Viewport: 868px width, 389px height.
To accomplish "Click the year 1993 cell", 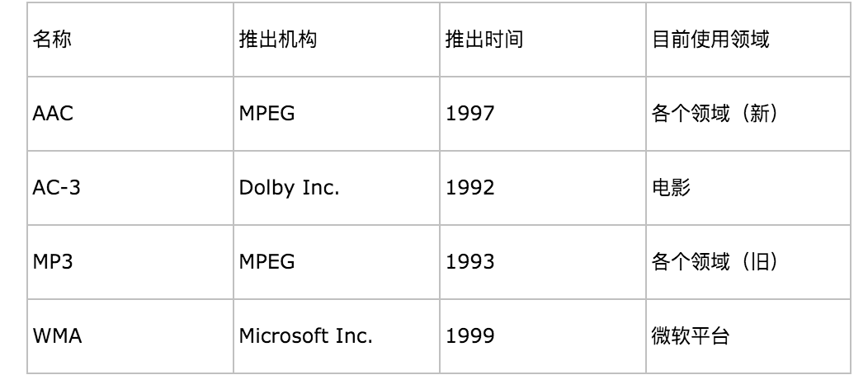I will [470, 261].
